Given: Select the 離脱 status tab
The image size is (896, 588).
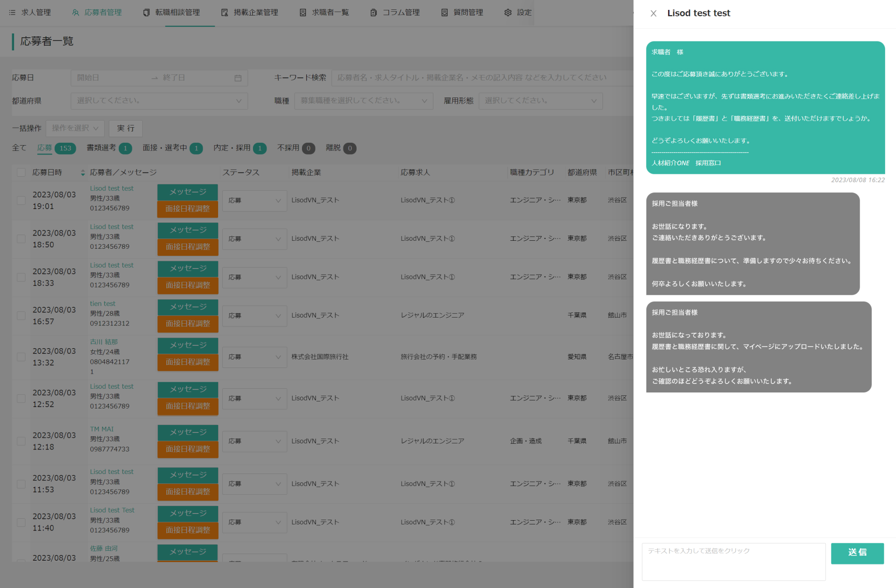Looking at the screenshot, I should tap(341, 148).
